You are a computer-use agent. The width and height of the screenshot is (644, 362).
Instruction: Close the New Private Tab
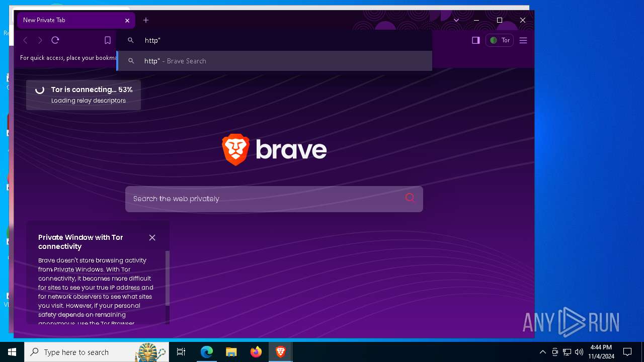[127, 20]
